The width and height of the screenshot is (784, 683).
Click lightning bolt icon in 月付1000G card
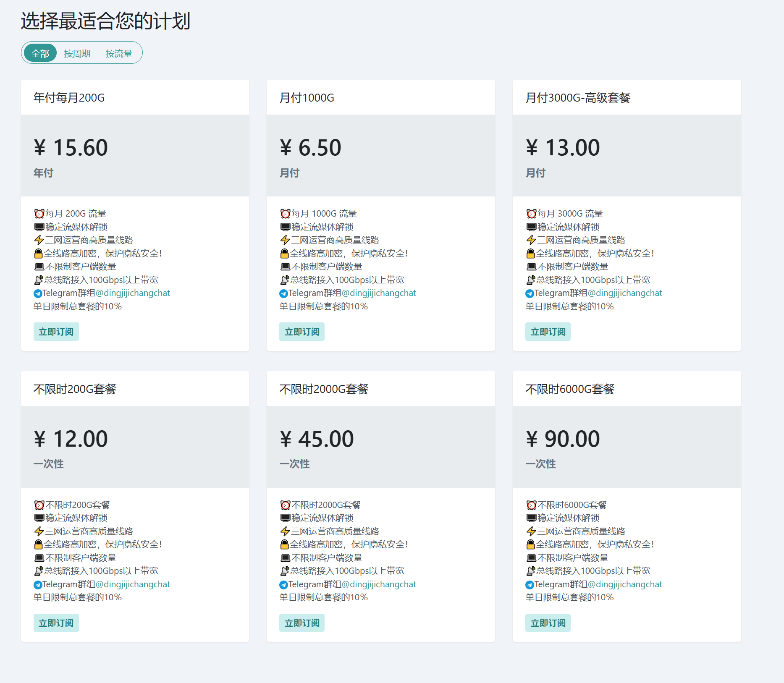click(x=285, y=240)
